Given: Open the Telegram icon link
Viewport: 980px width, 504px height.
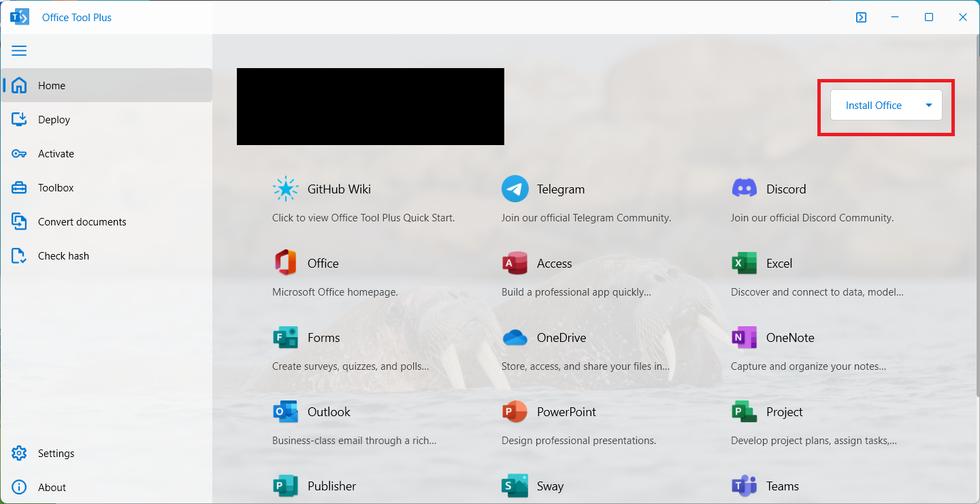Looking at the screenshot, I should (515, 189).
